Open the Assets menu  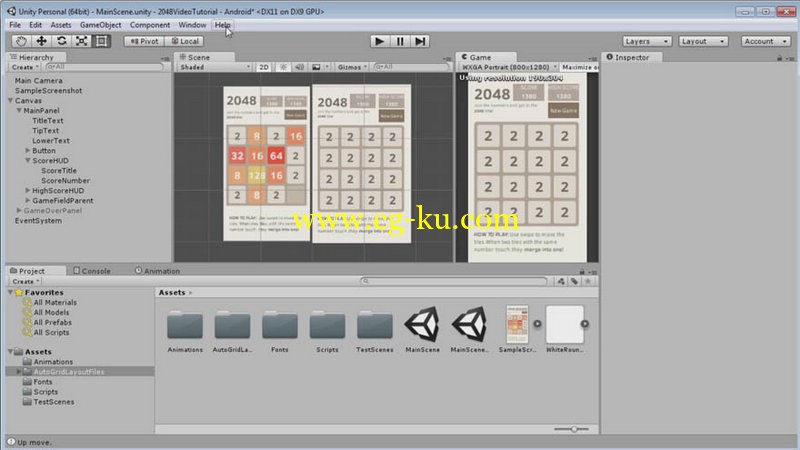click(x=61, y=24)
